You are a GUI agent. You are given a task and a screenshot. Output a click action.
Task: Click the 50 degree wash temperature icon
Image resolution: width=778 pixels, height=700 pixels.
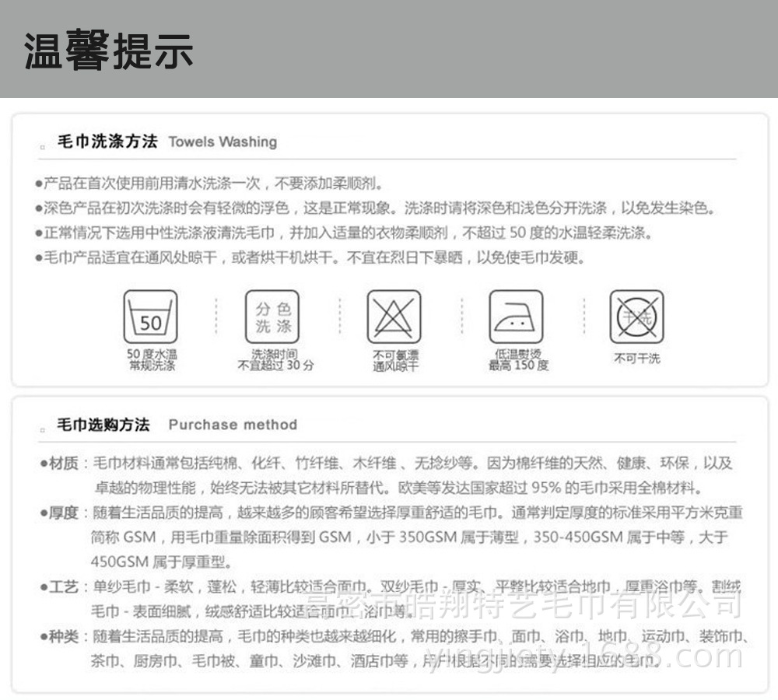(x=150, y=317)
